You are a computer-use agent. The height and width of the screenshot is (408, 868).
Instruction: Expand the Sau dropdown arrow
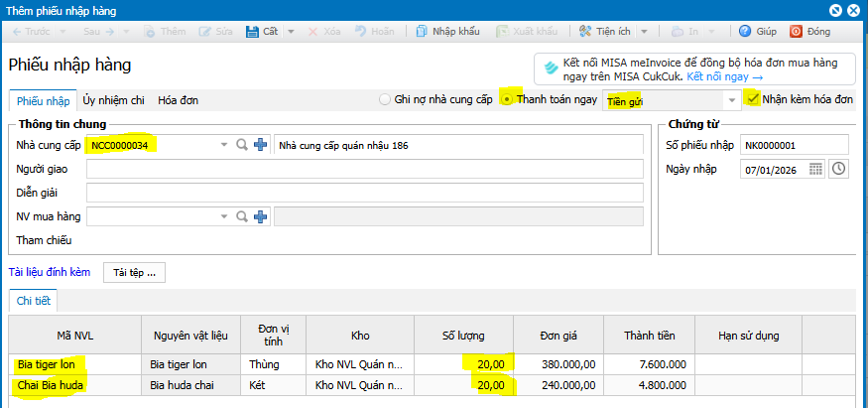pyautogui.click(x=126, y=32)
